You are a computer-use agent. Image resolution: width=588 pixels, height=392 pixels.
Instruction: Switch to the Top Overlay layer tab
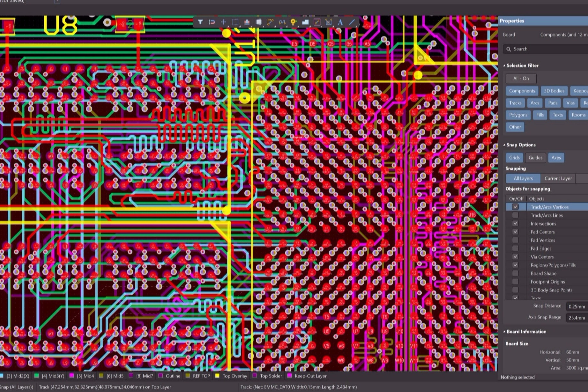[x=235, y=376]
